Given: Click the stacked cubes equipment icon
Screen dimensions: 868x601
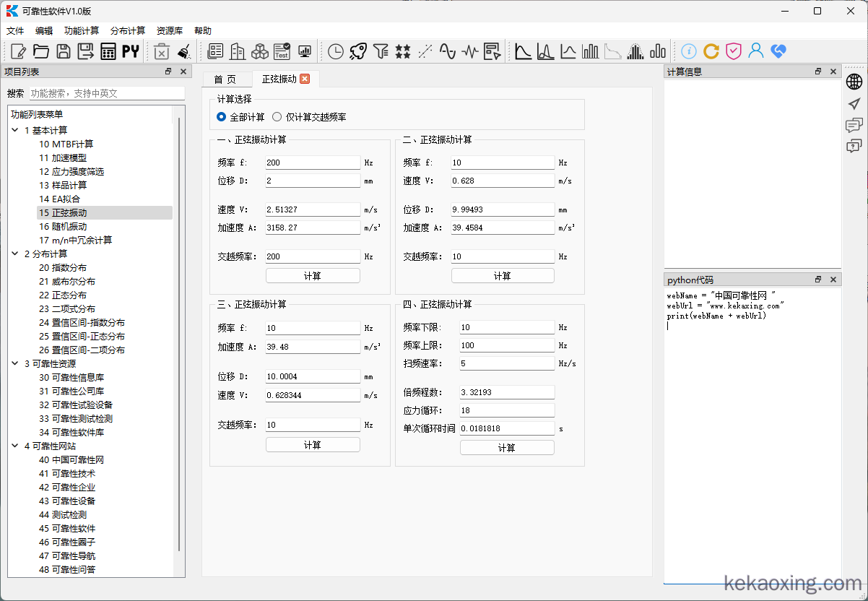Looking at the screenshot, I should (x=260, y=51).
